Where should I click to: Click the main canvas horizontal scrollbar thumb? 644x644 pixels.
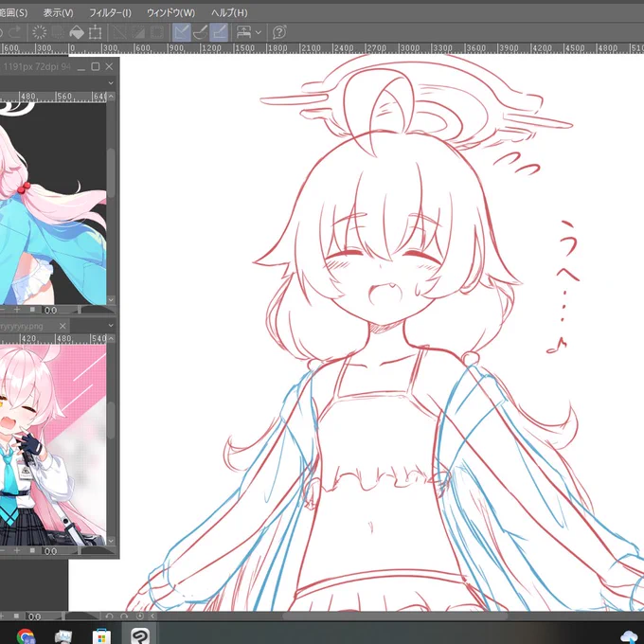(395, 617)
